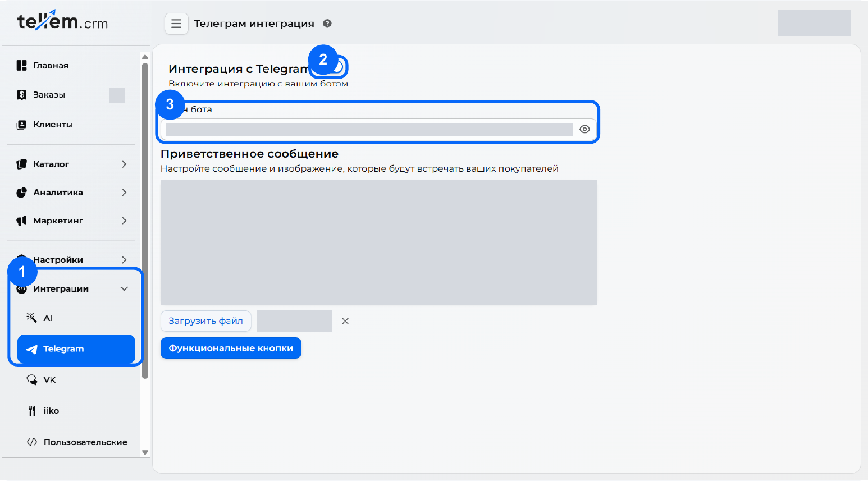The height and width of the screenshot is (481, 868).
Task: Show bot token with eye icon
Action: click(x=584, y=129)
